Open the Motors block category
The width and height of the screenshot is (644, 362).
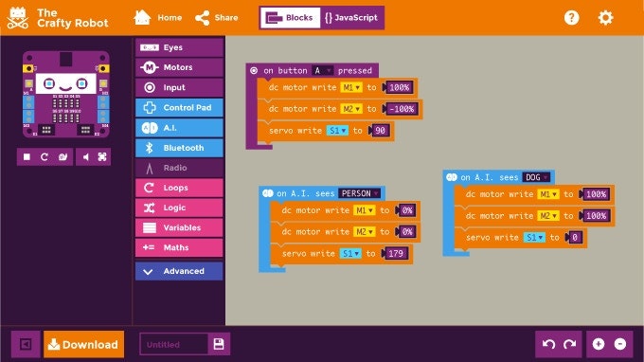click(x=179, y=67)
